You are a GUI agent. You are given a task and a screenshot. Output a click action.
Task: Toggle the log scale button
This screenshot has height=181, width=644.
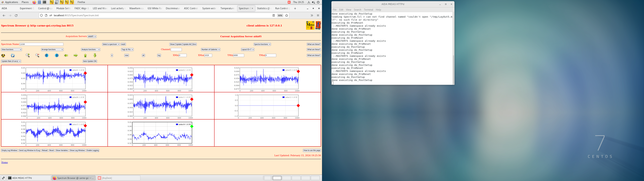[x=159, y=55]
